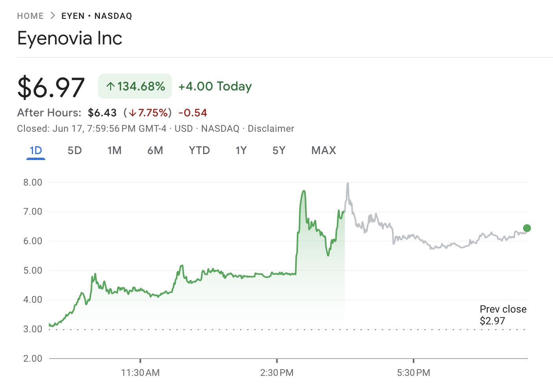Click the green up arrow in percentage badge
553x392 pixels.
[x=111, y=86]
